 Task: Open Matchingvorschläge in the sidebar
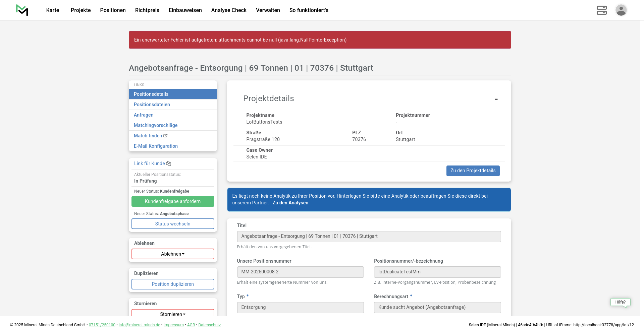[155, 125]
